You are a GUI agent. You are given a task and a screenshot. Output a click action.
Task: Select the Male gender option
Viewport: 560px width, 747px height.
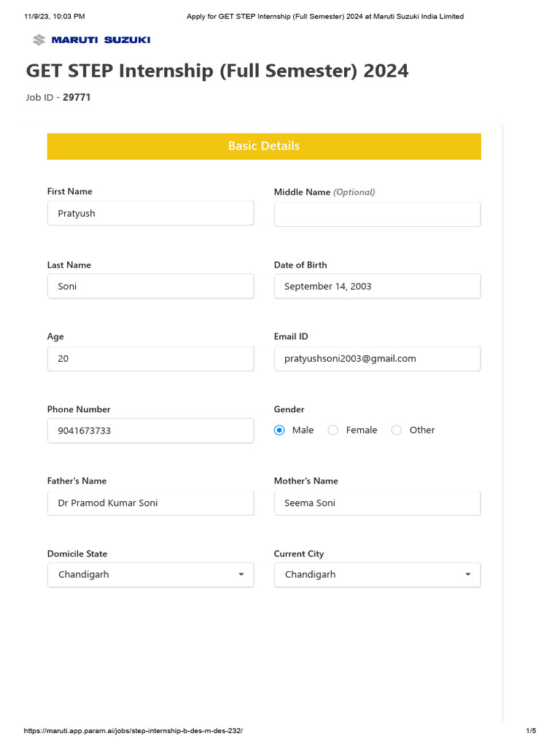click(279, 430)
